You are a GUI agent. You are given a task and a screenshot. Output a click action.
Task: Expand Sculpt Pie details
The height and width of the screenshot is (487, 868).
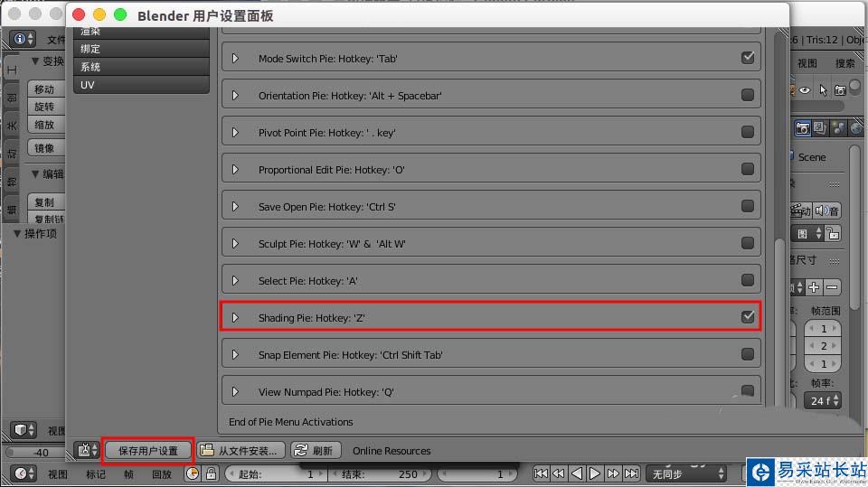(235, 244)
